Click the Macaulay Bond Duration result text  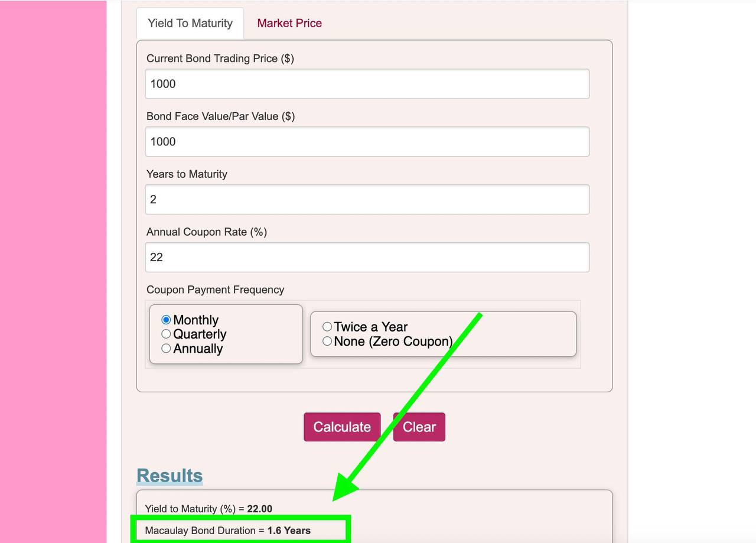227,531
